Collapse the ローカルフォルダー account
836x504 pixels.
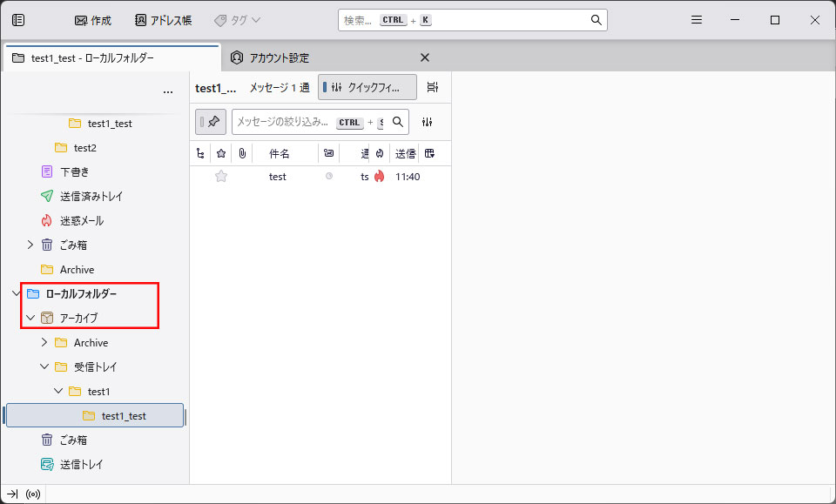17,293
